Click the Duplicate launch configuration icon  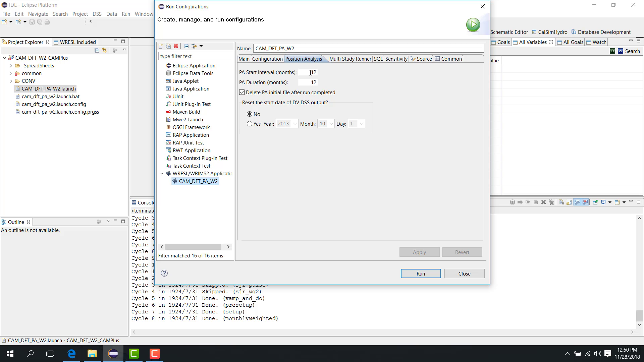pos(168,46)
